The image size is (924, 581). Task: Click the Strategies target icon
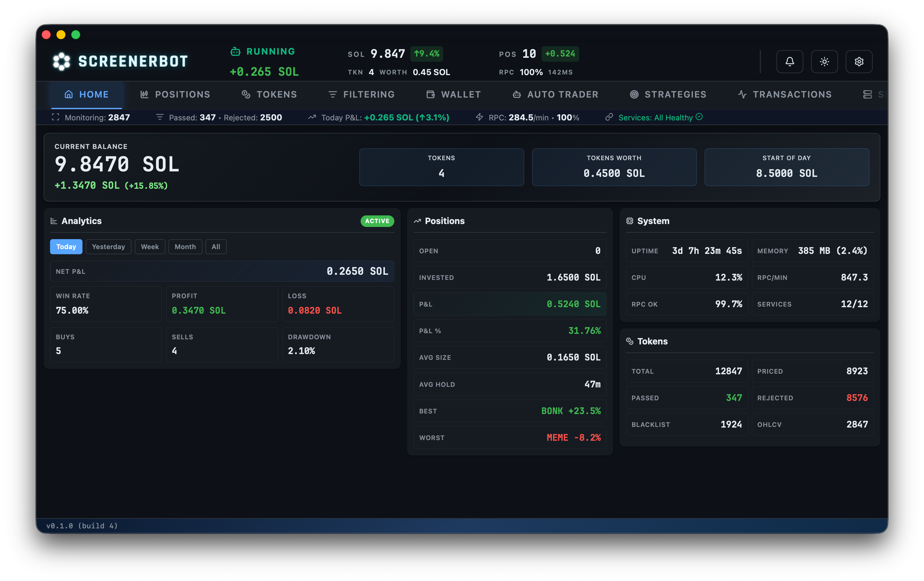[x=634, y=94]
